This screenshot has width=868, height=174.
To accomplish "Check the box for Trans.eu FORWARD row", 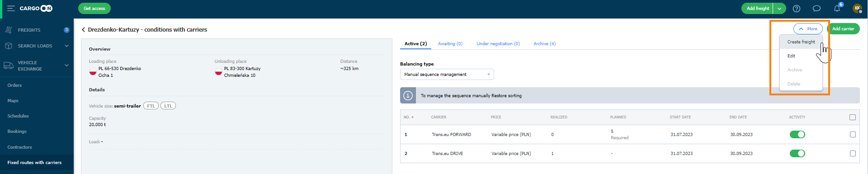I will pos(853,134).
